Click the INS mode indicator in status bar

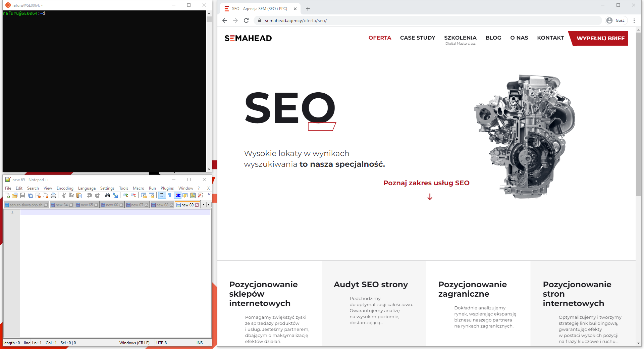coord(200,343)
